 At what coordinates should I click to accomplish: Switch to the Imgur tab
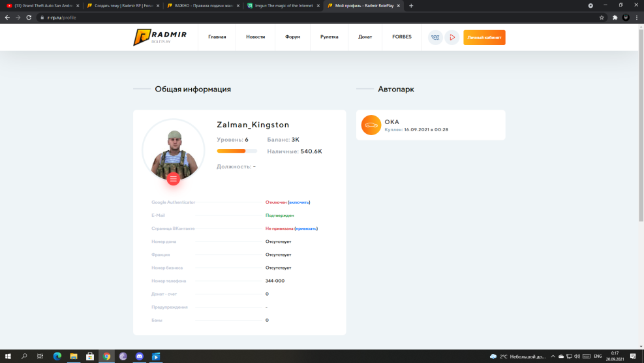tap(283, 6)
